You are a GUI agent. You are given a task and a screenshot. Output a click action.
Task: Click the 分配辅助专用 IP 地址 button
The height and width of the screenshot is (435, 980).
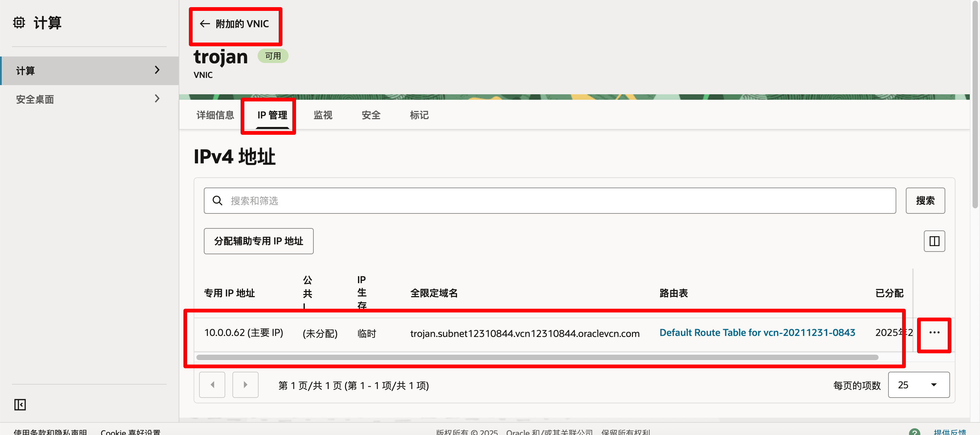[258, 241]
